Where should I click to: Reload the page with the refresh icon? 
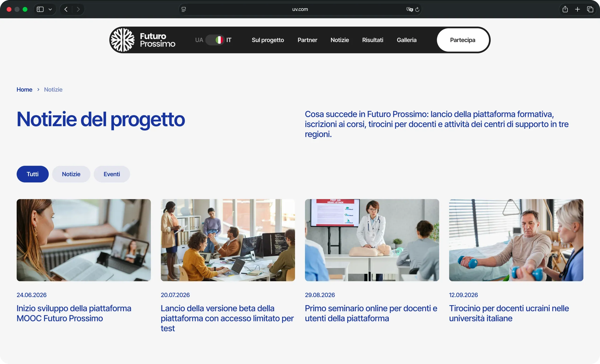point(417,9)
